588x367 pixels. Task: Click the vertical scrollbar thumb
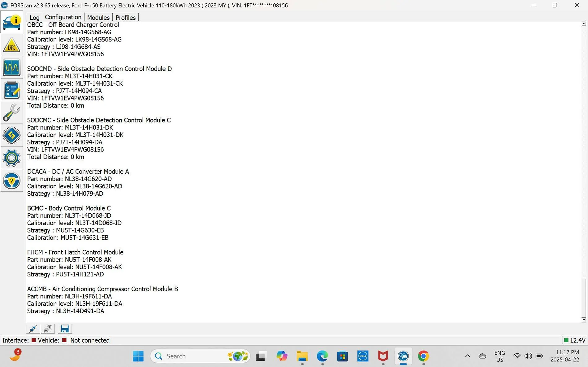click(584, 297)
